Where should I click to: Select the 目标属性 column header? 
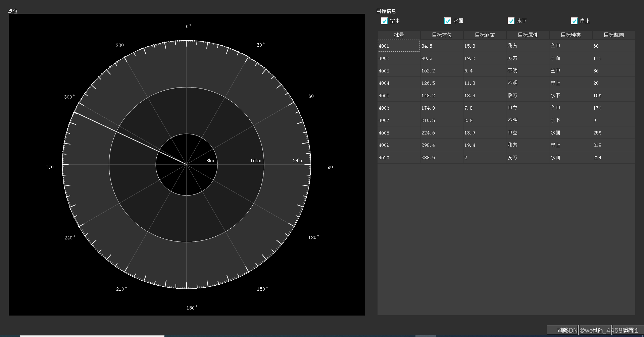coord(528,35)
